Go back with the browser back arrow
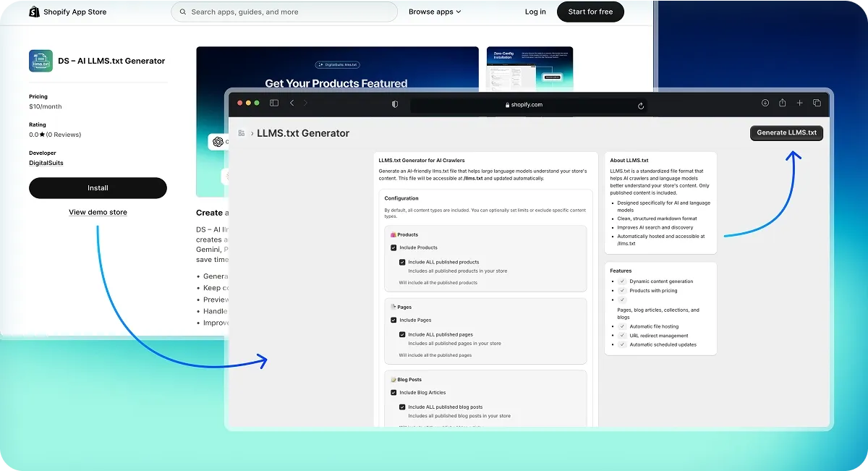 coord(292,103)
